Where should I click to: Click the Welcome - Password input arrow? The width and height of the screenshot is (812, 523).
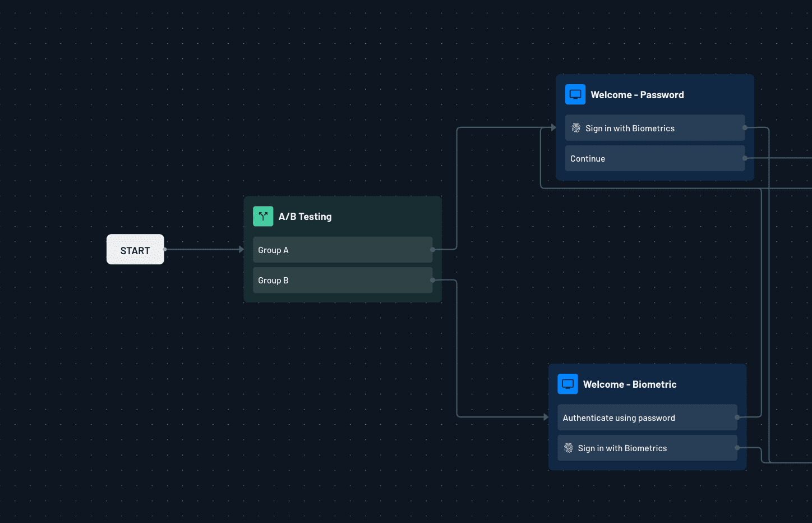553,128
